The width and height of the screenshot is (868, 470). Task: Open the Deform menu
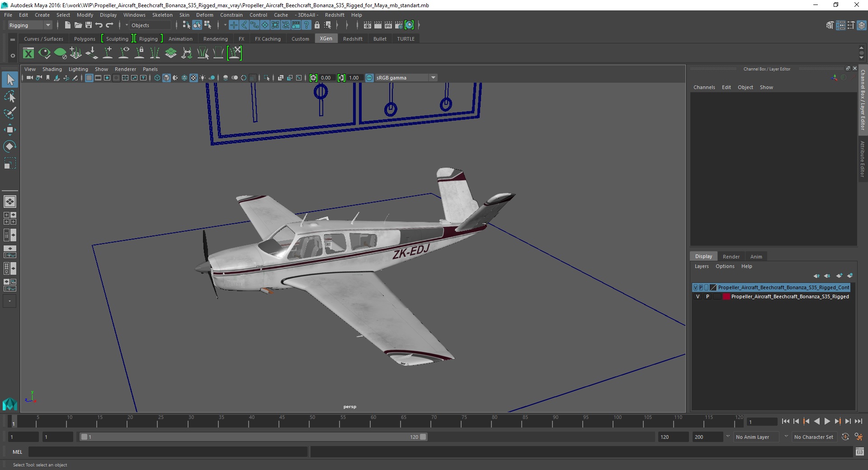205,15
